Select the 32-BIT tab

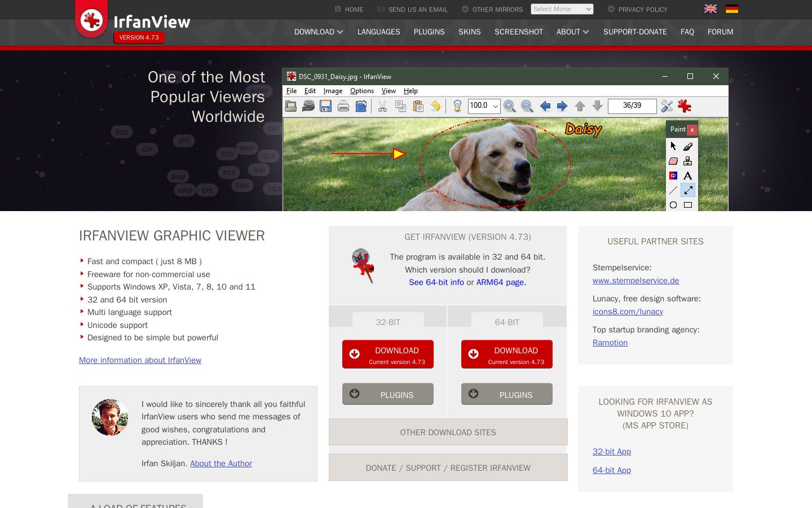388,322
